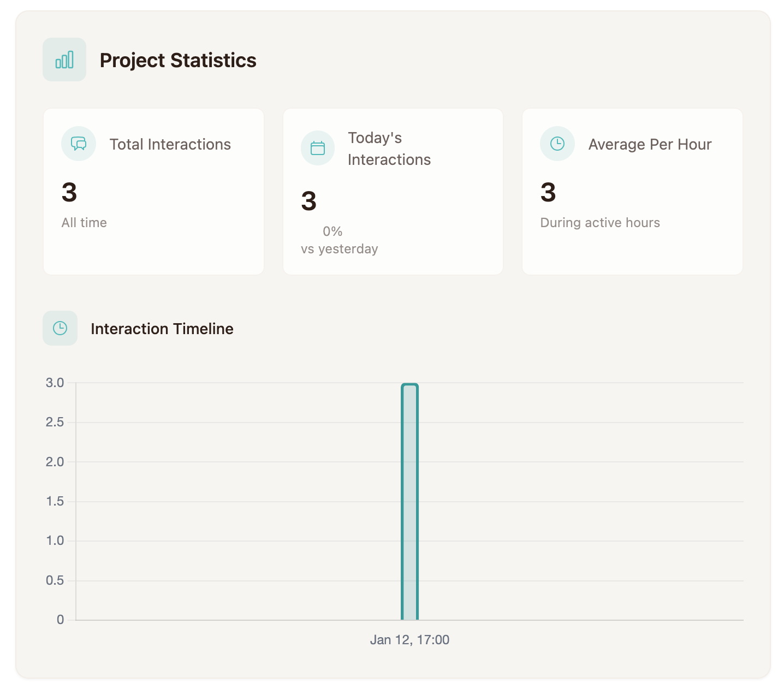The width and height of the screenshot is (784, 689).
Task: Click the 1.5 y-axis tick label
Action: tap(55, 501)
